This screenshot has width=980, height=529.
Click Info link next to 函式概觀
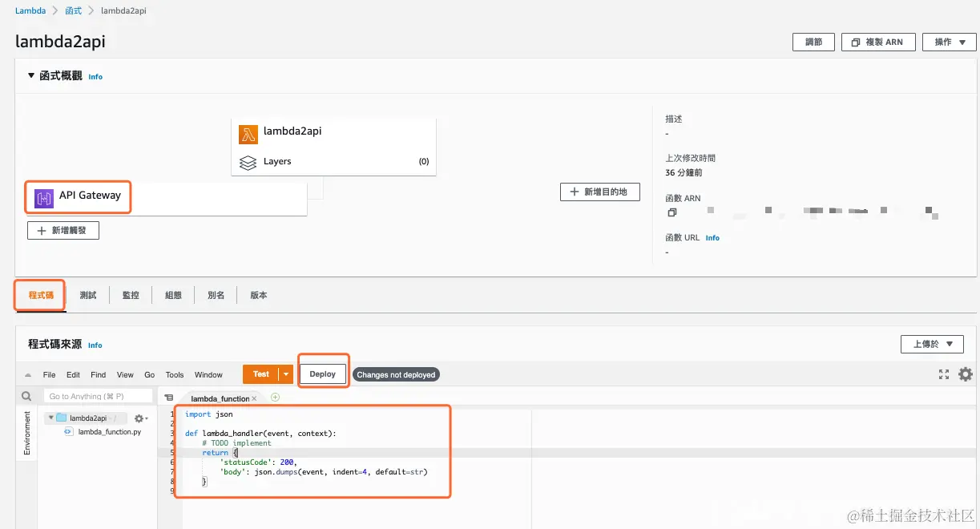[95, 77]
